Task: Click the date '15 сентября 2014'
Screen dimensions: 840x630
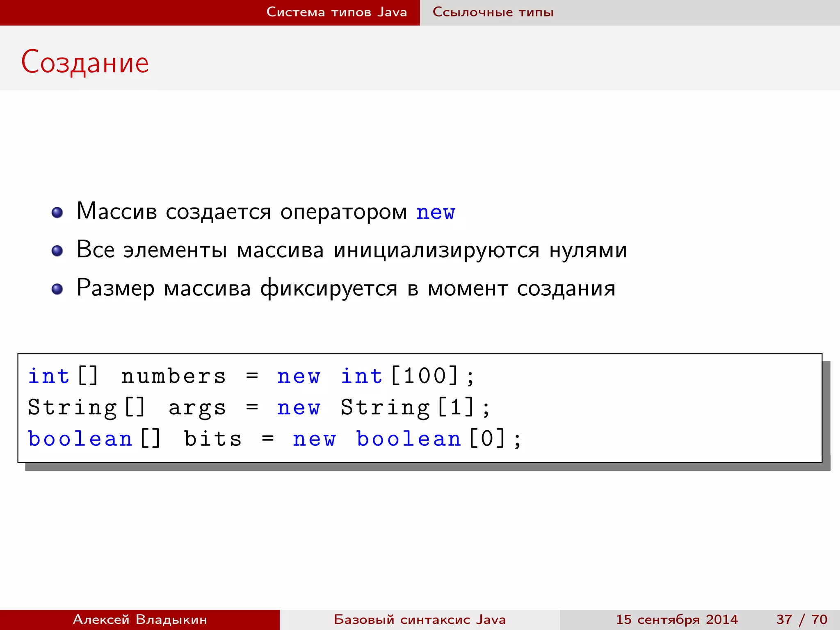Action: click(x=677, y=619)
